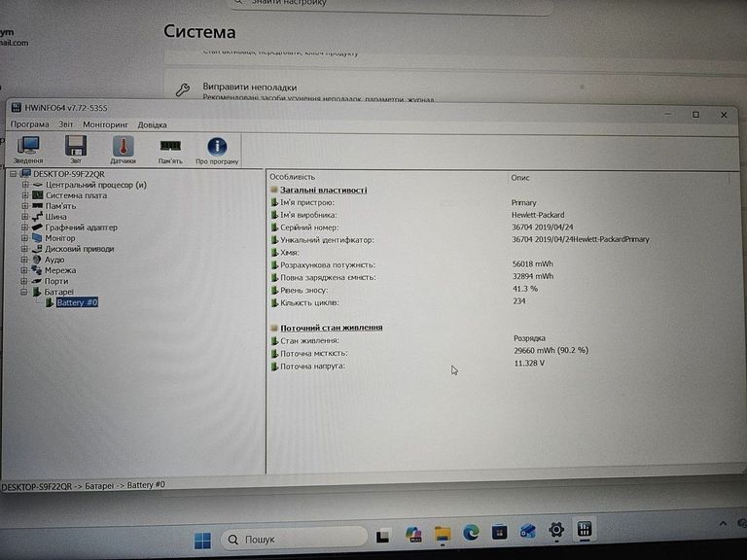Click the 29660 mWh (90.2 %) value
The image size is (747, 560).
551,350
